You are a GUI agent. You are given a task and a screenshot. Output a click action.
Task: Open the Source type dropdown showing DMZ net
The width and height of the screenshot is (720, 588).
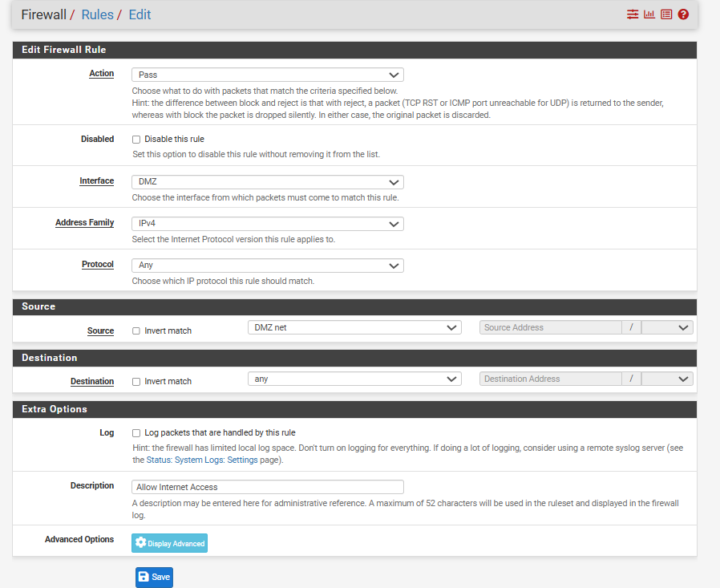click(354, 327)
